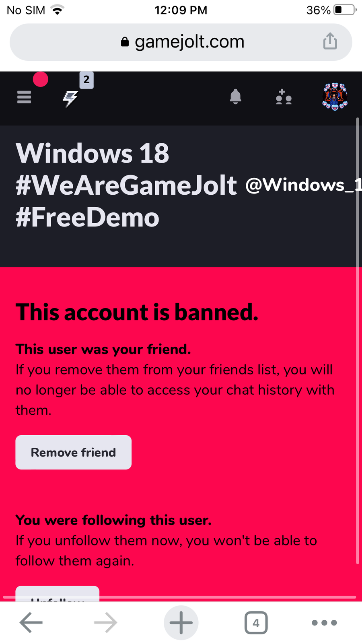Open the notifications bell
Image resolution: width=362 pixels, height=644 pixels.
click(x=235, y=97)
